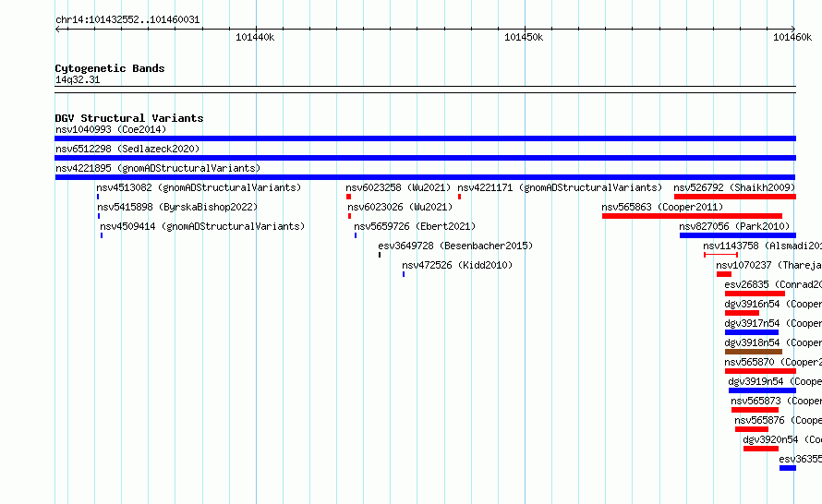Select the nsv526792 (Shaikh2009) label
This screenshot has height=504, width=822.
coord(734,187)
